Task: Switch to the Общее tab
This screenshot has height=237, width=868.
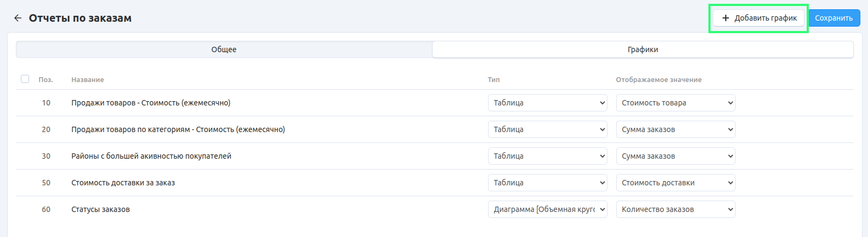Action: coord(224,49)
